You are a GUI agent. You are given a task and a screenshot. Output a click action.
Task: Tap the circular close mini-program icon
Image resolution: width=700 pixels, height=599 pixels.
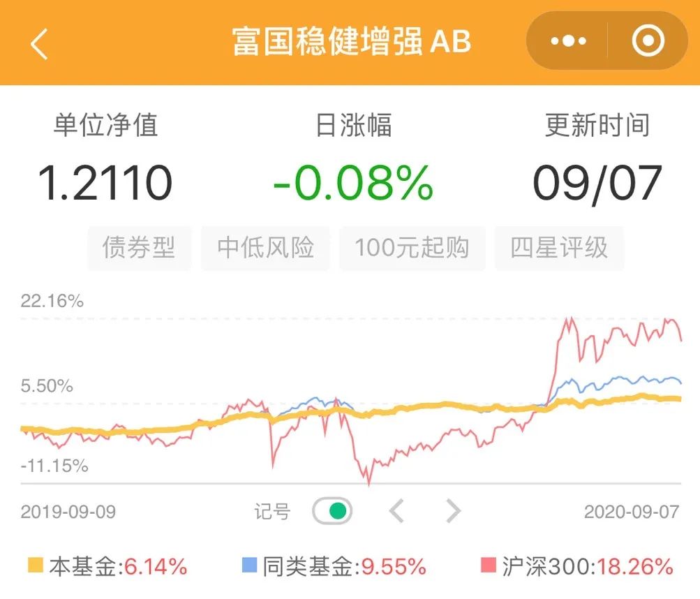[648, 41]
